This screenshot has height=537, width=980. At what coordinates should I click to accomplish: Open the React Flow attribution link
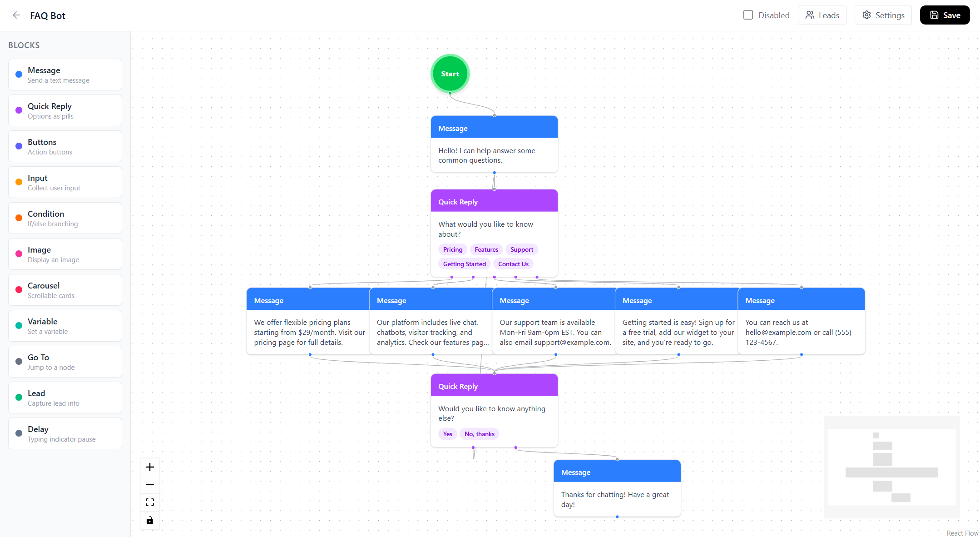962,533
